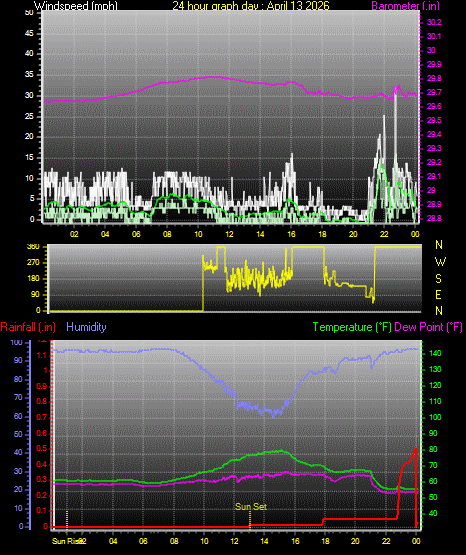Select the 29.1 barometer axis value

coord(434,176)
